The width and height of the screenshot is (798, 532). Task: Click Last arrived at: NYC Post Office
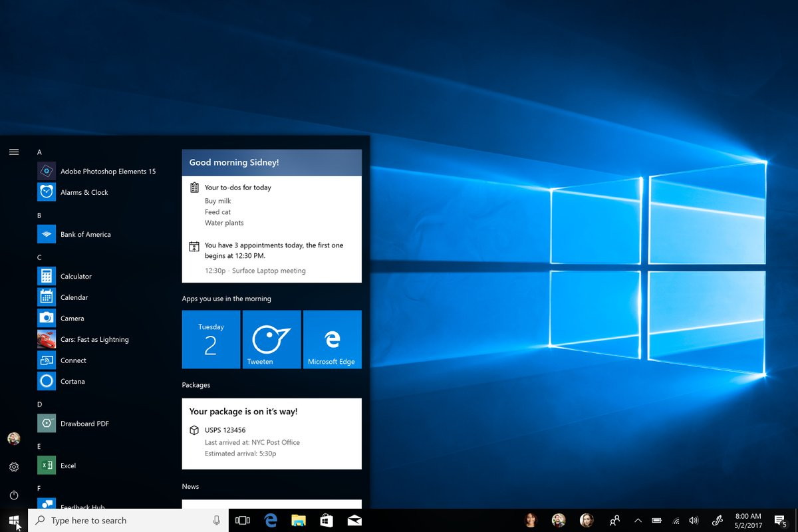tap(252, 442)
